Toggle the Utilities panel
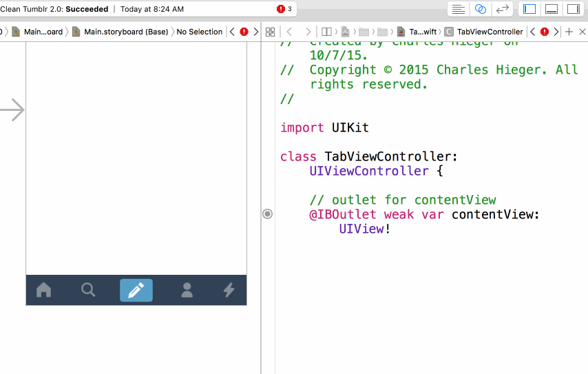This screenshot has height=374, width=588. pos(574,9)
